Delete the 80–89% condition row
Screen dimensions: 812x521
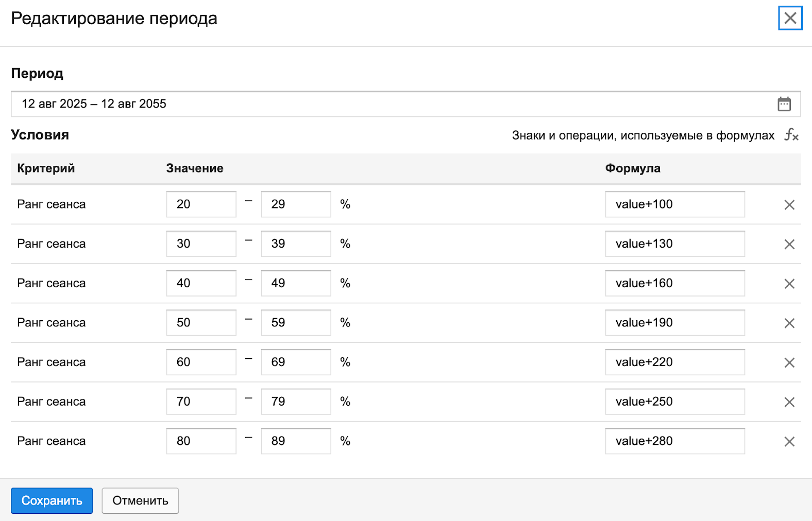(x=789, y=442)
